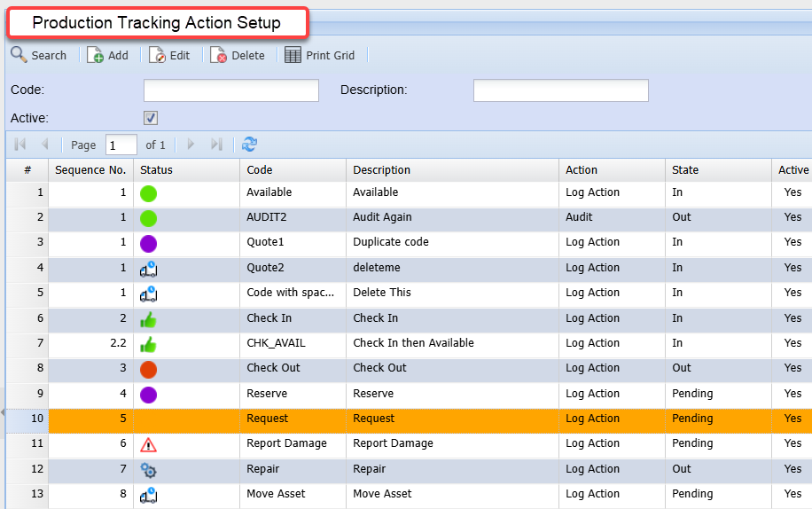
Task: Click the red warning icon for Report Damage
Action: [x=149, y=444]
